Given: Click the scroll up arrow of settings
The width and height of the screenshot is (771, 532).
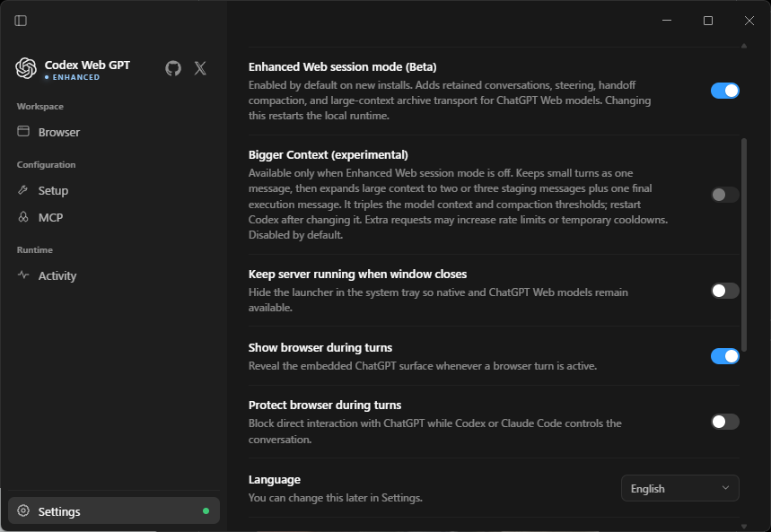Looking at the screenshot, I should pos(744,46).
